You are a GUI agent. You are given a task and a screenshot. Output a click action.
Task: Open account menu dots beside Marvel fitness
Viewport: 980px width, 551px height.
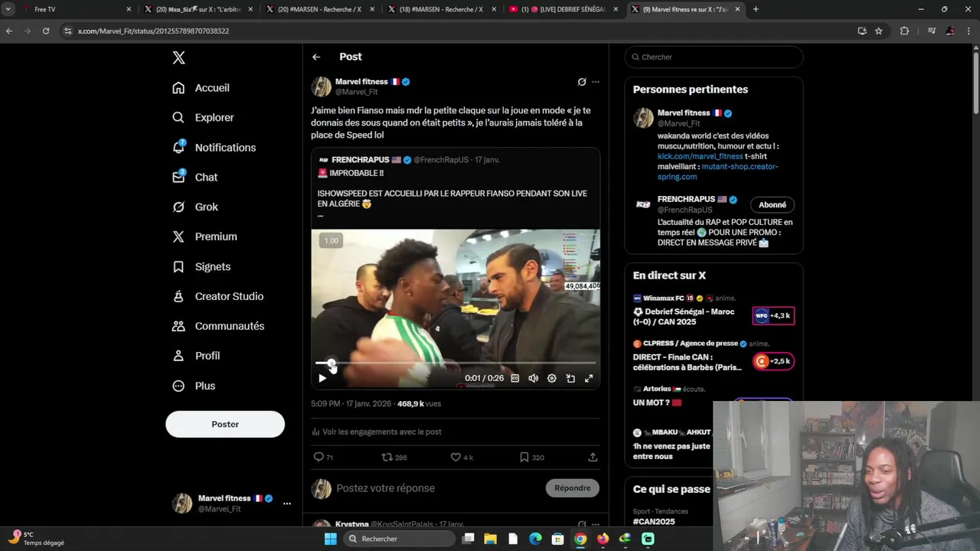pyautogui.click(x=287, y=504)
